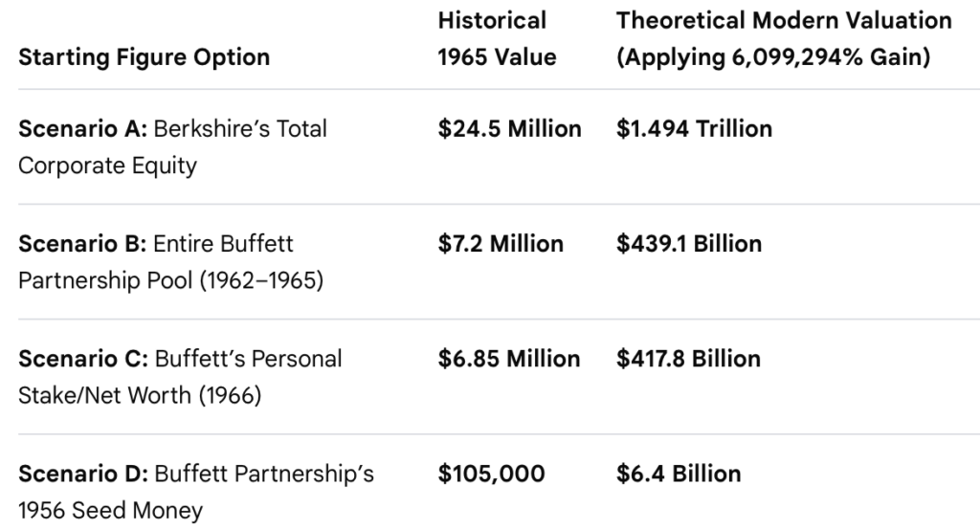Click Scenario B Entire Buffett Partnership Pool
The height and width of the screenshot is (530, 980).
click(x=170, y=262)
